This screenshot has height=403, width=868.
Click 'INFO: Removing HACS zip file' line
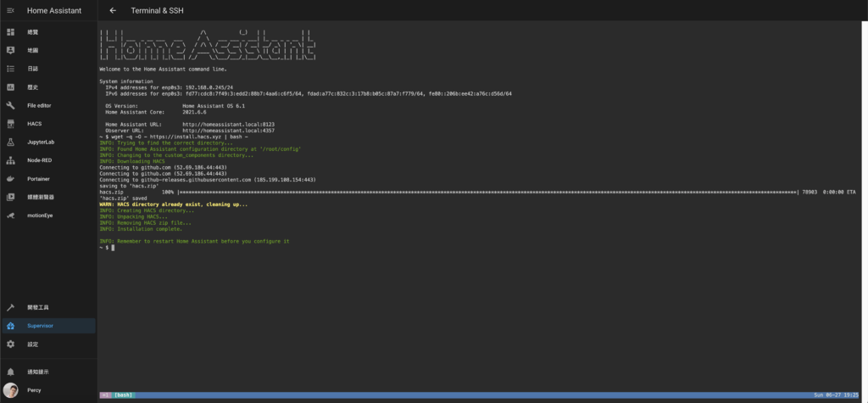tap(146, 223)
